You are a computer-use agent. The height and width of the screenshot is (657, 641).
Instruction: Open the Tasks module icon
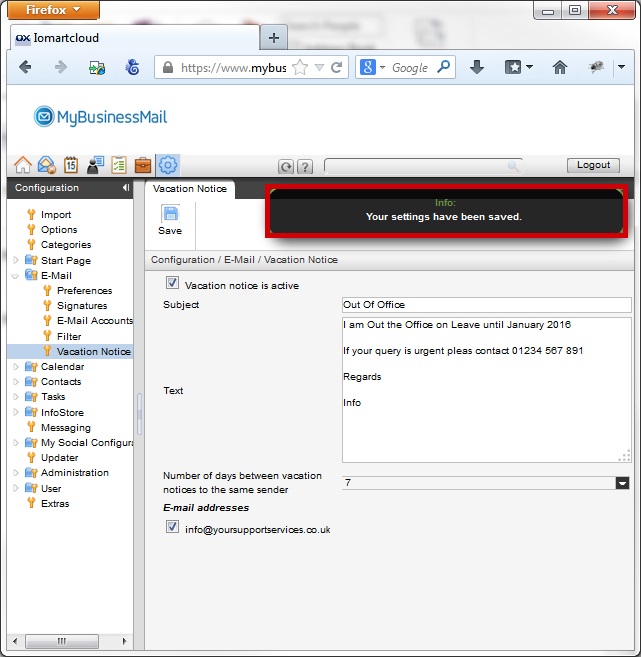(119, 166)
